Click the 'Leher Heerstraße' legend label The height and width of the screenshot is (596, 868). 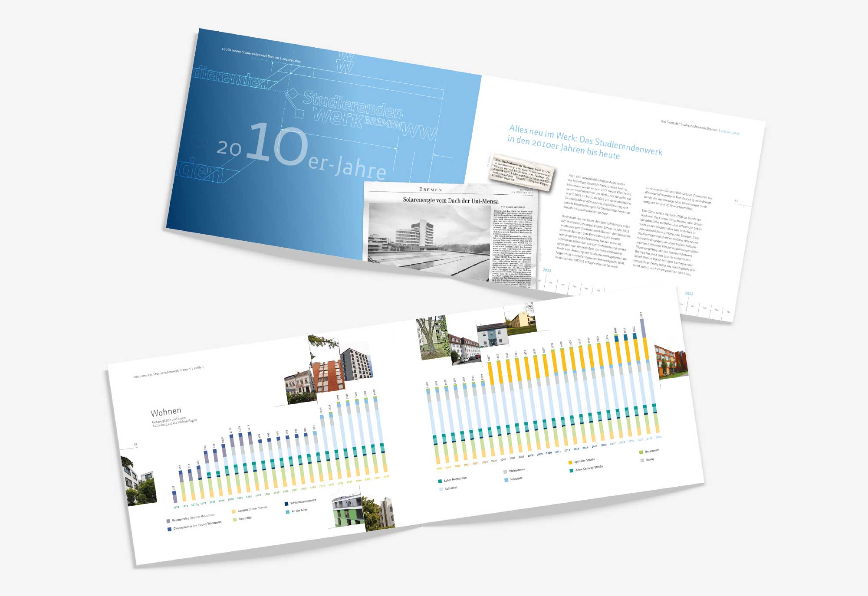455,479
